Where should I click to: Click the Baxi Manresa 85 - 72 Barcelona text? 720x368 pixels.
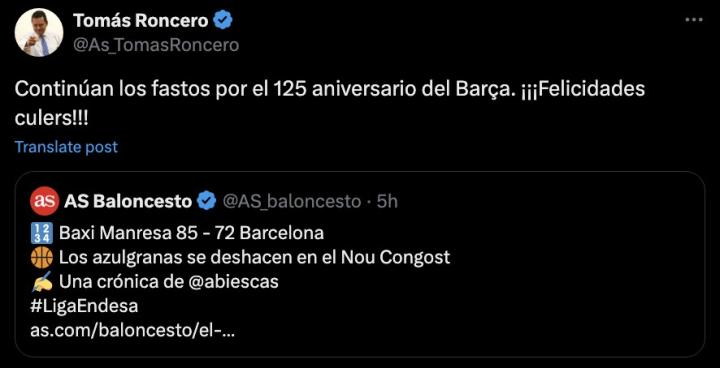click(x=191, y=233)
